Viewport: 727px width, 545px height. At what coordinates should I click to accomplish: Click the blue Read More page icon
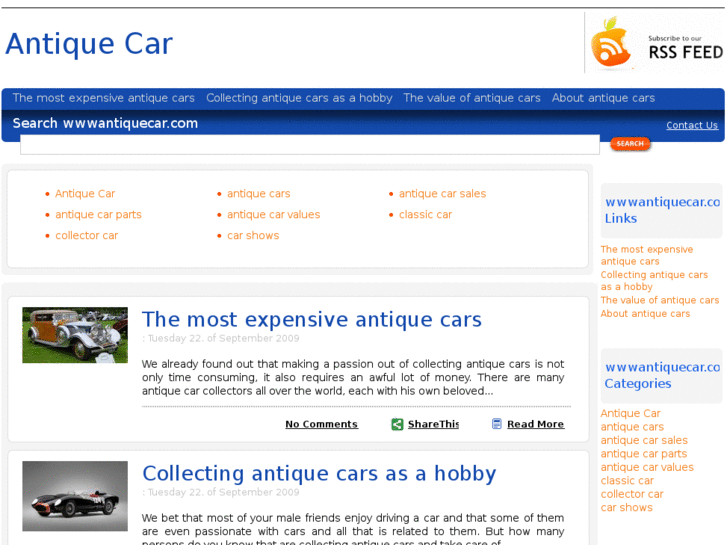click(x=497, y=424)
